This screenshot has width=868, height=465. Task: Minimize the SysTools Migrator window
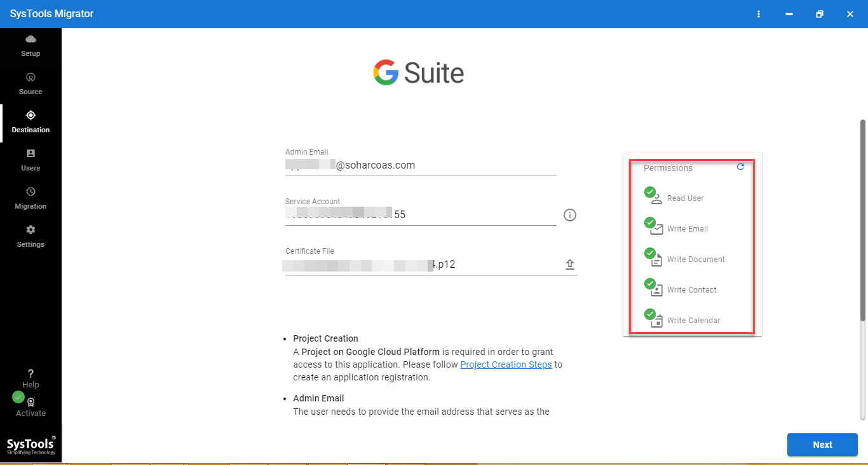789,14
